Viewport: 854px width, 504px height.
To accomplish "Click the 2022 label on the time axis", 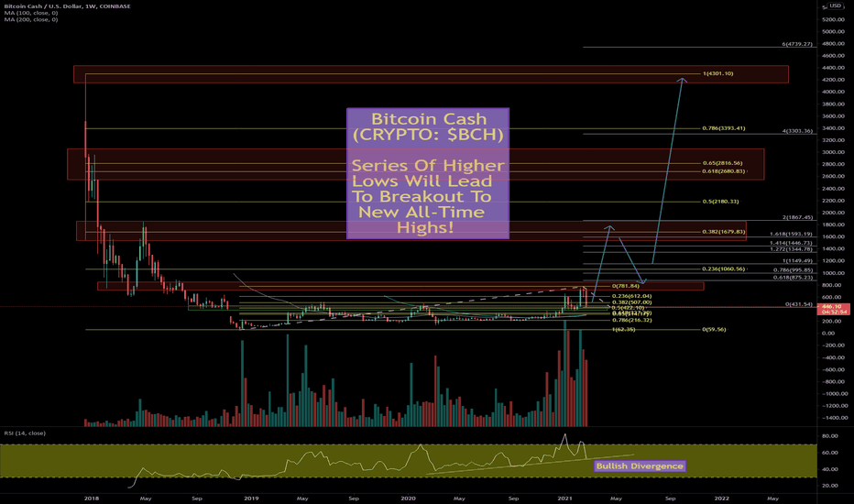I will (x=722, y=498).
